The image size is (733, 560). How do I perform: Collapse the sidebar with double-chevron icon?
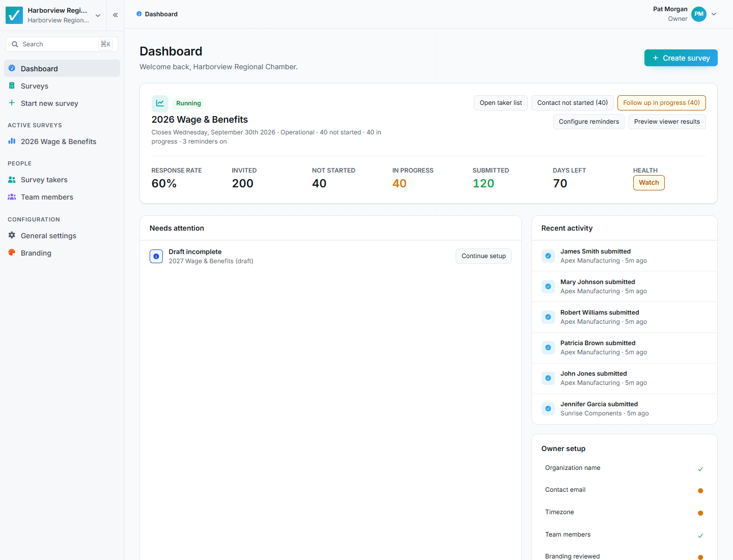[116, 15]
